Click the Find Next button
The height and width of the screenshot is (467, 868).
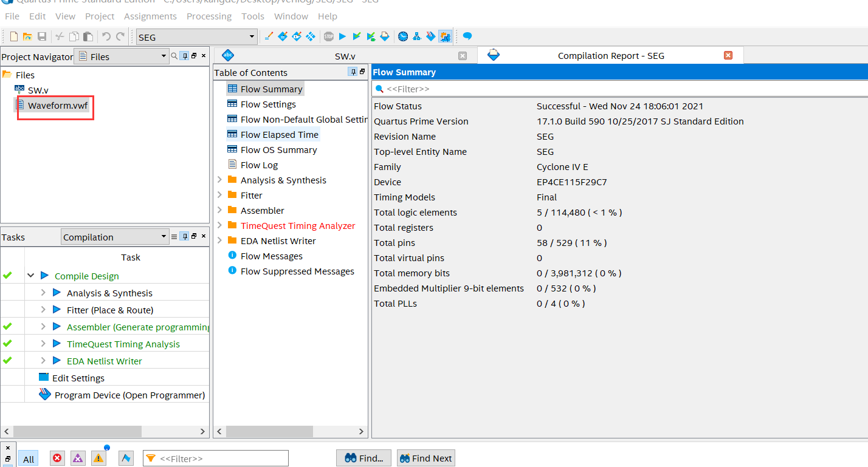click(425, 458)
